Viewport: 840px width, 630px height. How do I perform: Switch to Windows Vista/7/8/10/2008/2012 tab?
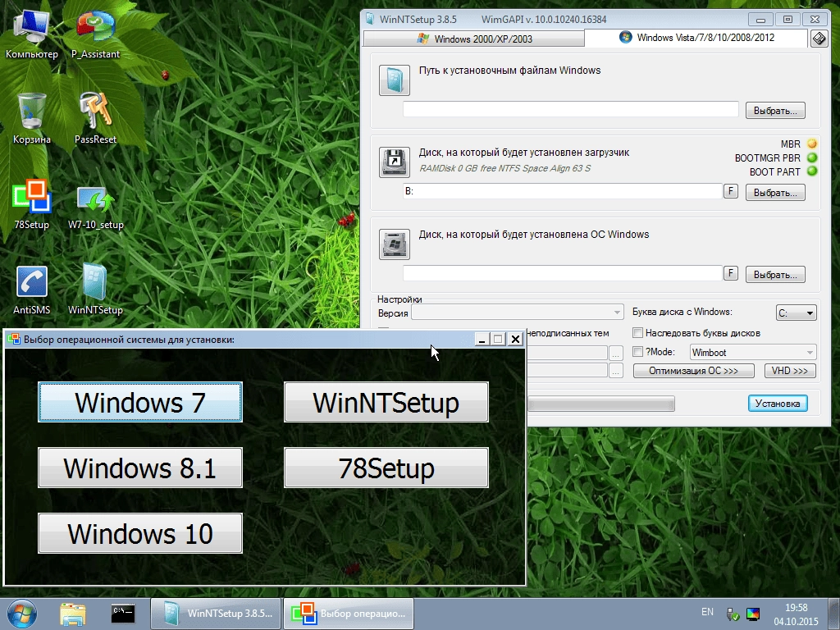point(696,38)
